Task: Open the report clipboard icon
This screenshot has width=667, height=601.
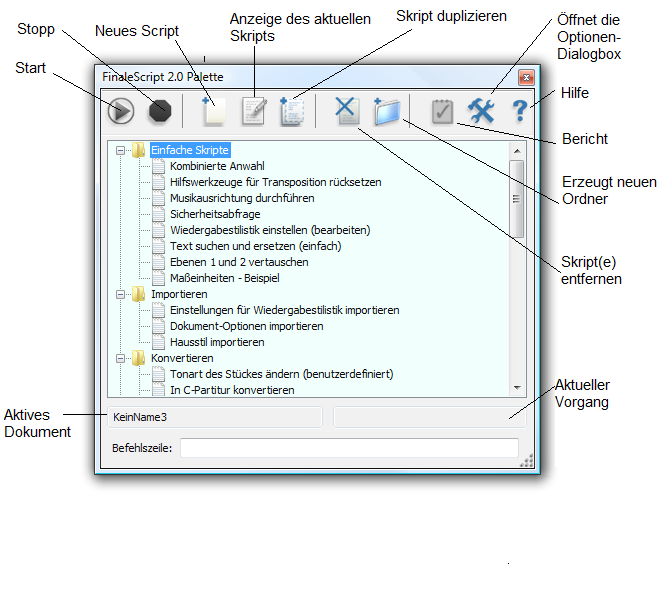Action: tap(442, 112)
